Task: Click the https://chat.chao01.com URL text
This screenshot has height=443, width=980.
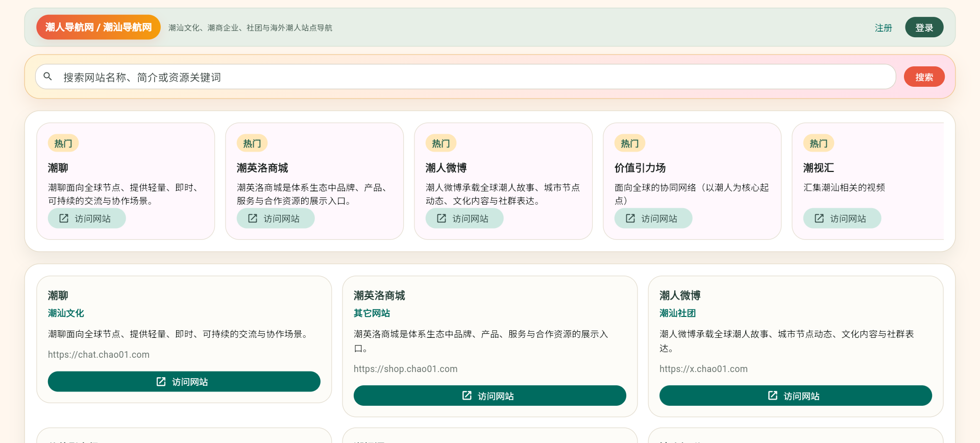Action: coord(99,355)
